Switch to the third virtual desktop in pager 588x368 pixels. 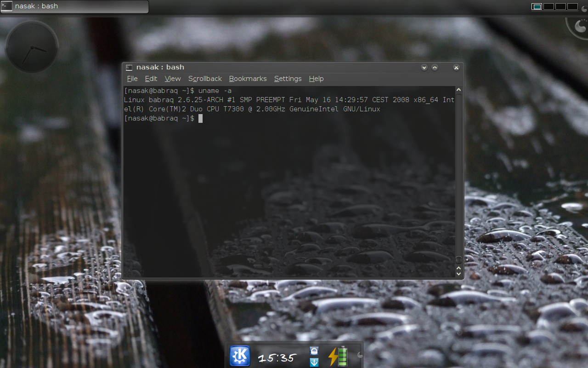560,6
